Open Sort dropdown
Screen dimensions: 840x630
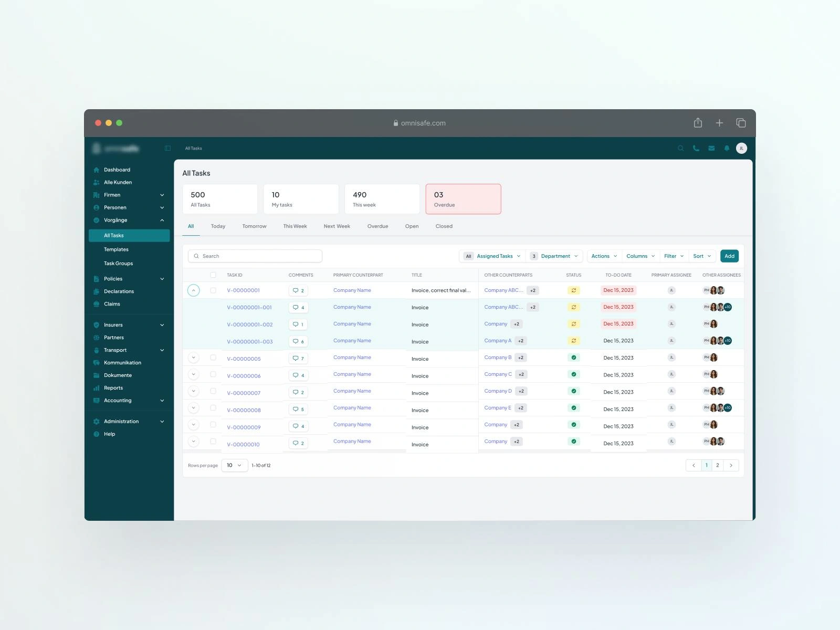coord(702,256)
